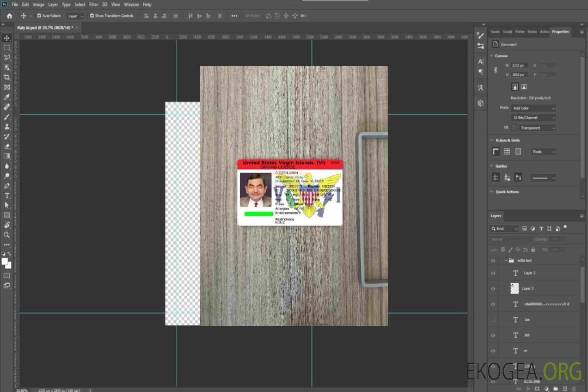Viewport: 588px width, 392px height.
Task: Collapse the Rulers & Grids section
Action: click(492, 140)
